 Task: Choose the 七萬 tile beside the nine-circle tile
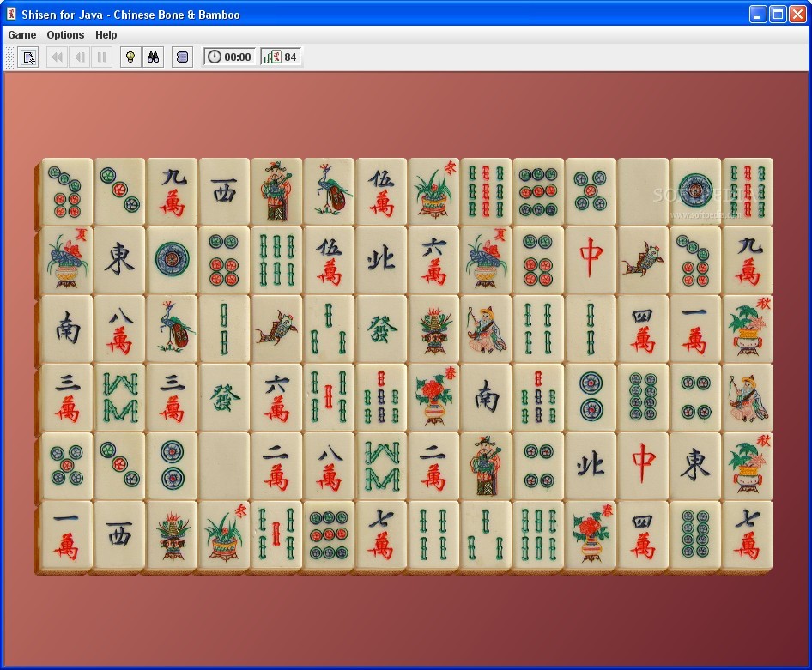(x=381, y=534)
